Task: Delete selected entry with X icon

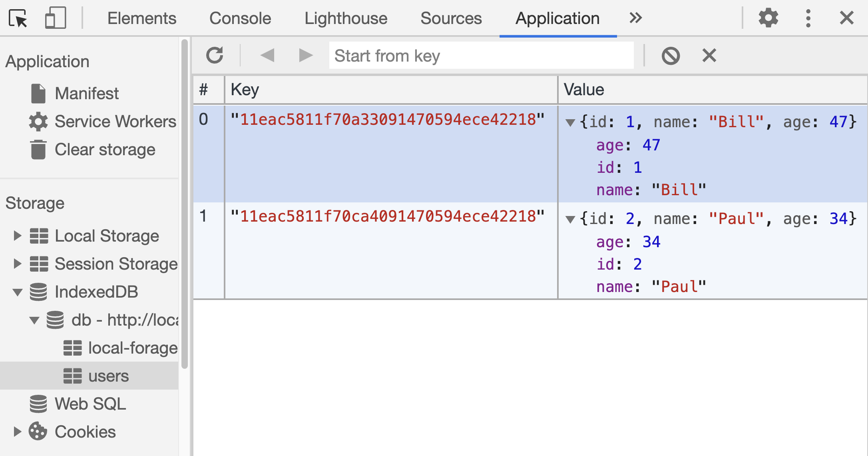Action: [x=709, y=56]
